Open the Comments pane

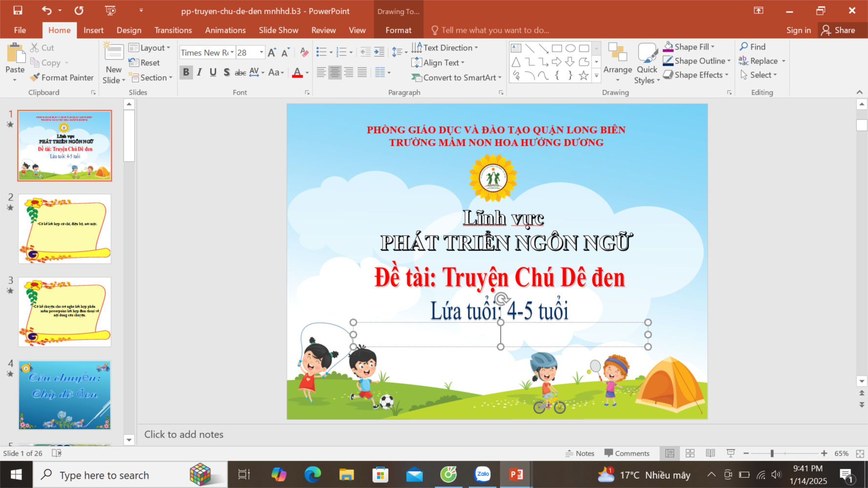pos(627,453)
